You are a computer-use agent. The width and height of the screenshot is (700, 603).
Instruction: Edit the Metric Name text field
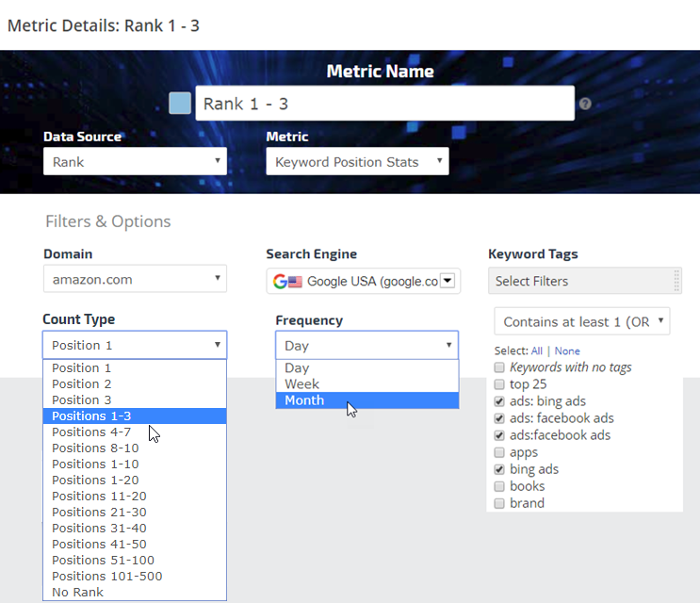point(384,104)
